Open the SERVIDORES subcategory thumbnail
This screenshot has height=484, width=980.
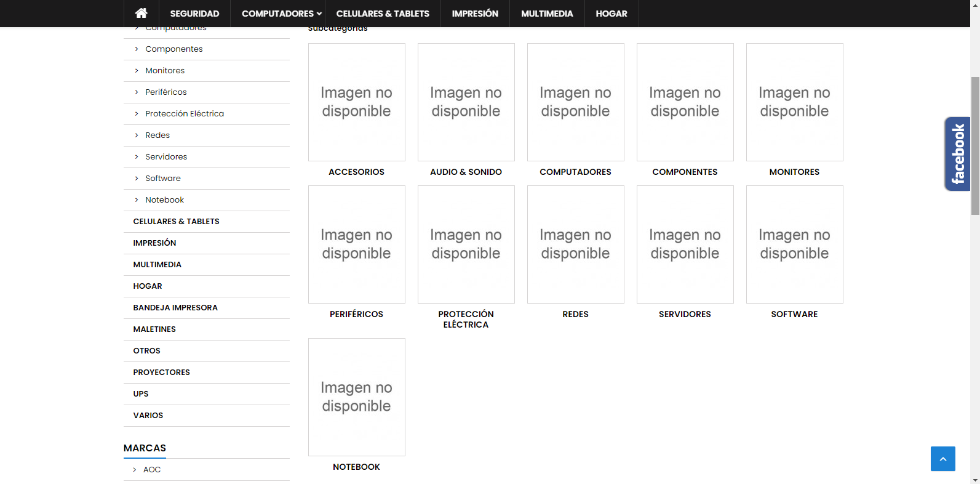(685, 244)
